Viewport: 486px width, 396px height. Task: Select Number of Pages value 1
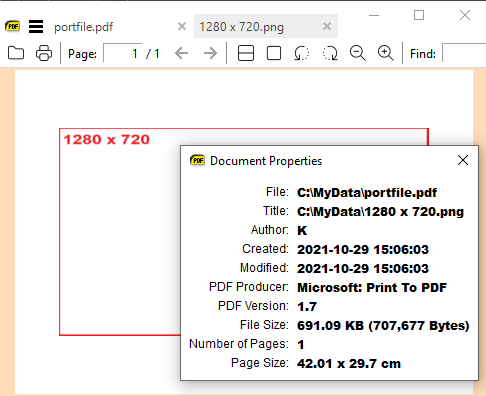tap(301, 345)
